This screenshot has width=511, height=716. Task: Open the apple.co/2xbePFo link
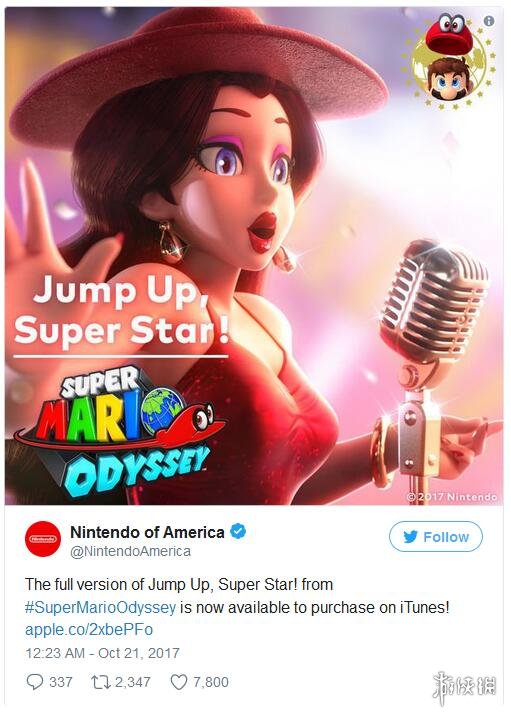[x=89, y=630]
